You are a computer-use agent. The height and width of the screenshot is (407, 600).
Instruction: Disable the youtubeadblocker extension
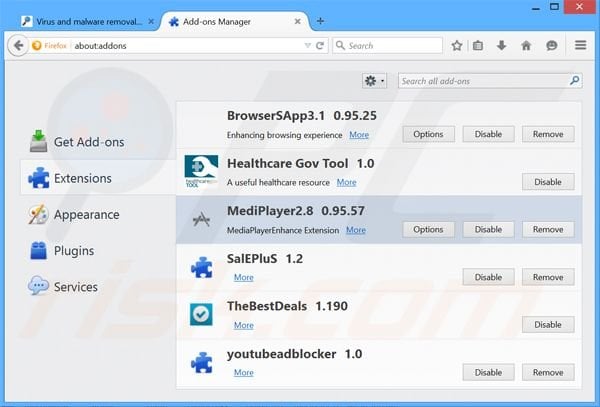488,373
